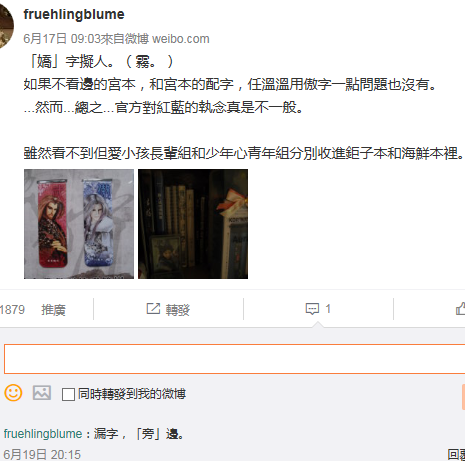The height and width of the screenshot is (461, 465).
Task: Open the 推廣 promote option
Action: [x=53, y=310]
